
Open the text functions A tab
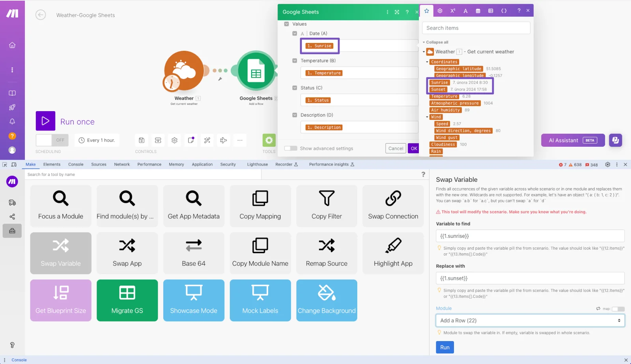click(x=465, y=11)
